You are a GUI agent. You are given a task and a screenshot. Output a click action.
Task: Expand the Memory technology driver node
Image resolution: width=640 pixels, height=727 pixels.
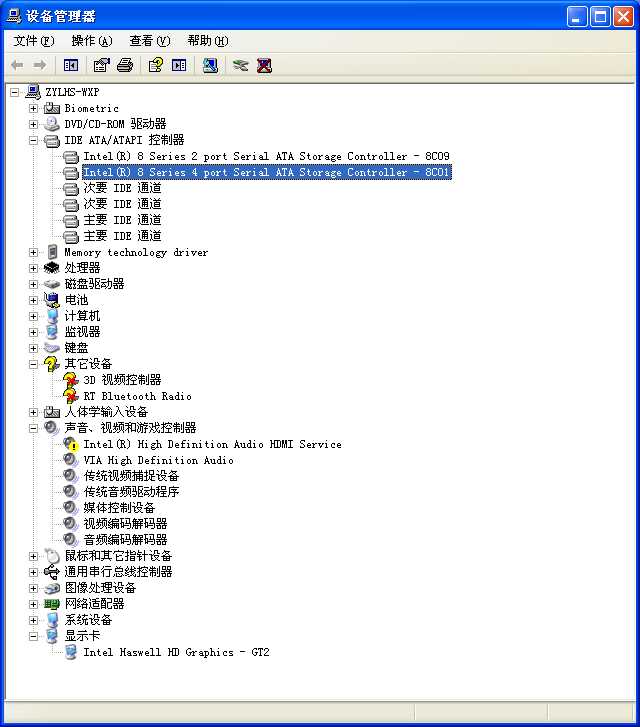[33, 252]
